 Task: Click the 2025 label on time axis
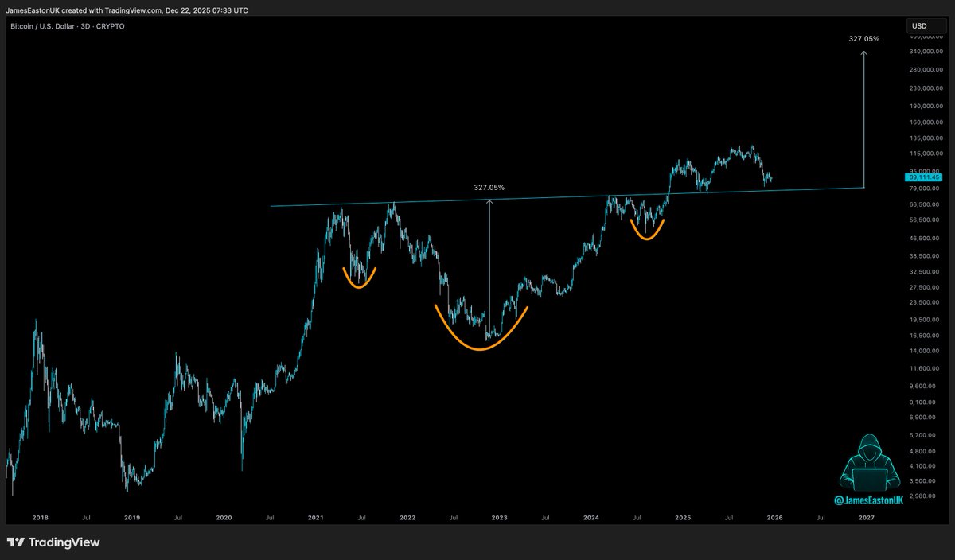[x=683, y=517]
